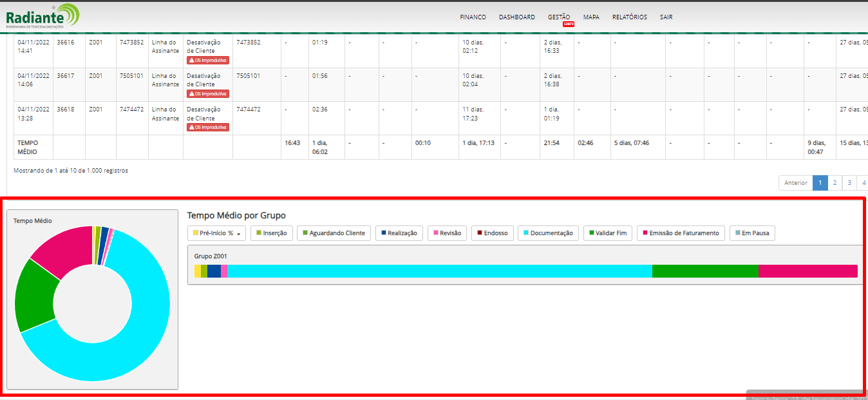868x400 pixels.
Task: Click the cyan segment in Grupo Z001 bar
Action: pos(439,271)
